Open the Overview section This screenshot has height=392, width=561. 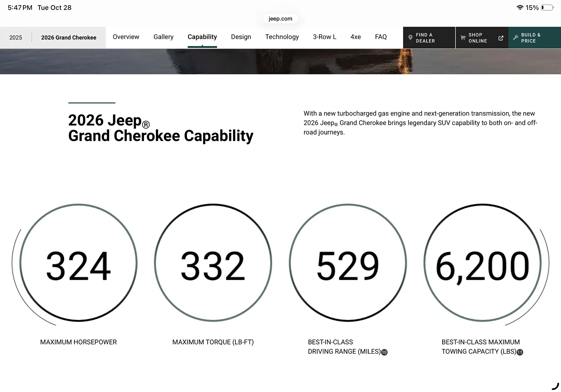(126, 37)
